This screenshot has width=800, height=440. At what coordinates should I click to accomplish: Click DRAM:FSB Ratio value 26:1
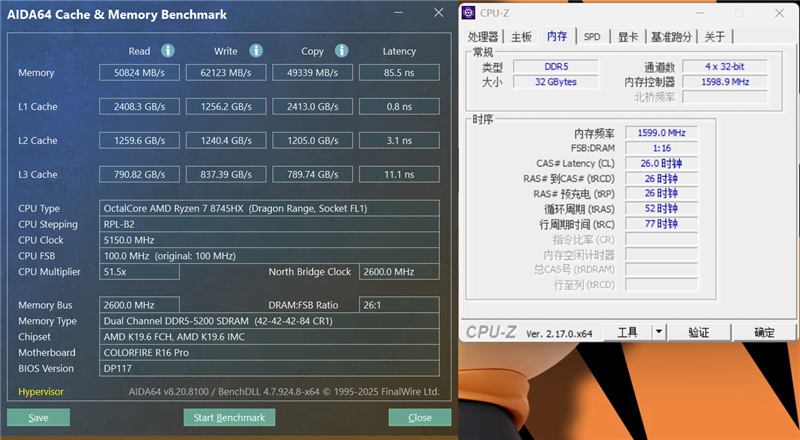click(399, 305)
